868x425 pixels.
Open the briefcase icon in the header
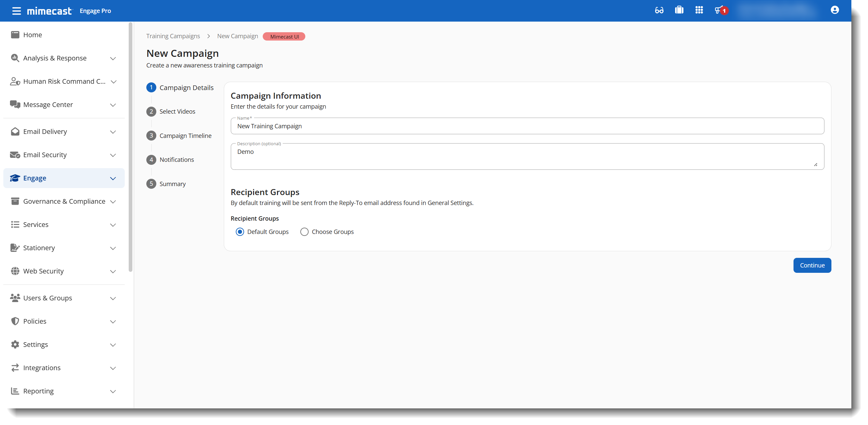point(679,10)
